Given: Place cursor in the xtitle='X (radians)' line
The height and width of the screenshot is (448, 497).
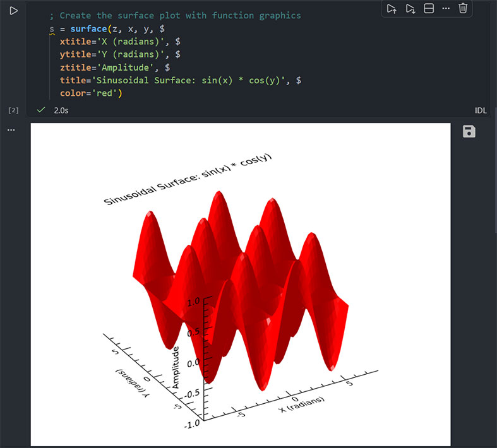Looking at the screenshot, I should coord(114,41).
